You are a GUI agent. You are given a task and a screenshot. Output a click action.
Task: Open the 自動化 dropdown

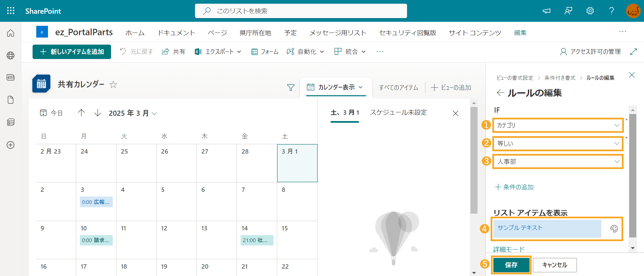point(305,52)
